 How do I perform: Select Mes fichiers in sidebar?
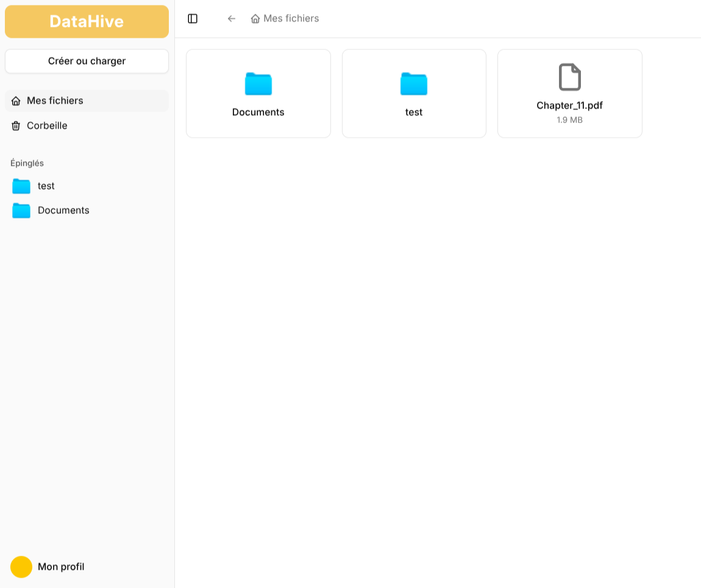click(87, 101)
